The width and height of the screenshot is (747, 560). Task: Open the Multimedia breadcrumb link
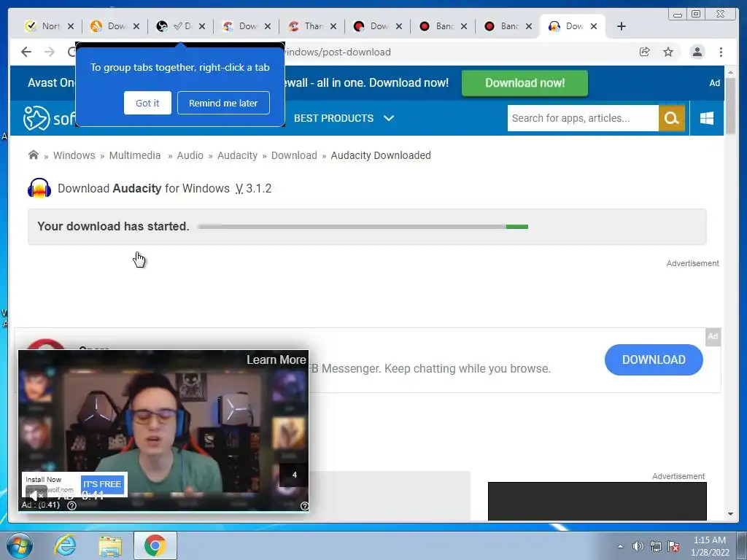point(135,155)
